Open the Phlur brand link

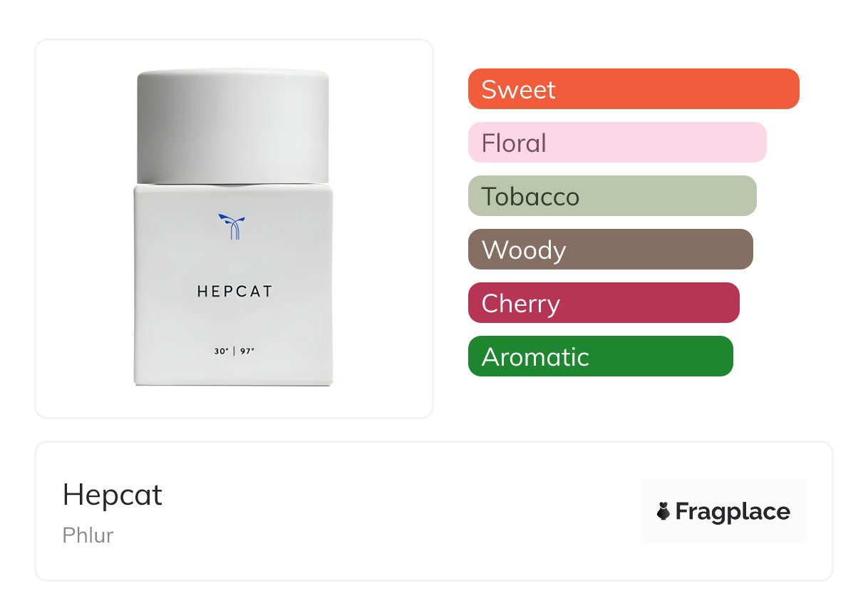click(x=88, y=535)
